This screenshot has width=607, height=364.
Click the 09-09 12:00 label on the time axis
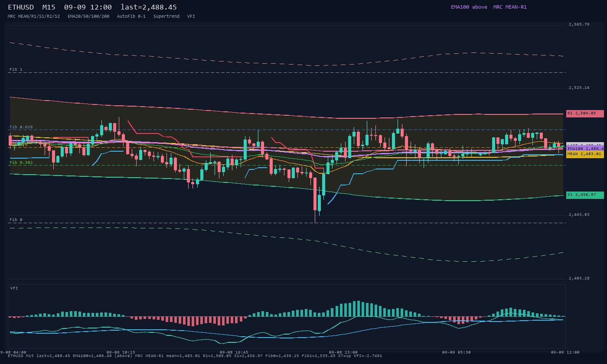pyautogui.click(x=565, y=352)
